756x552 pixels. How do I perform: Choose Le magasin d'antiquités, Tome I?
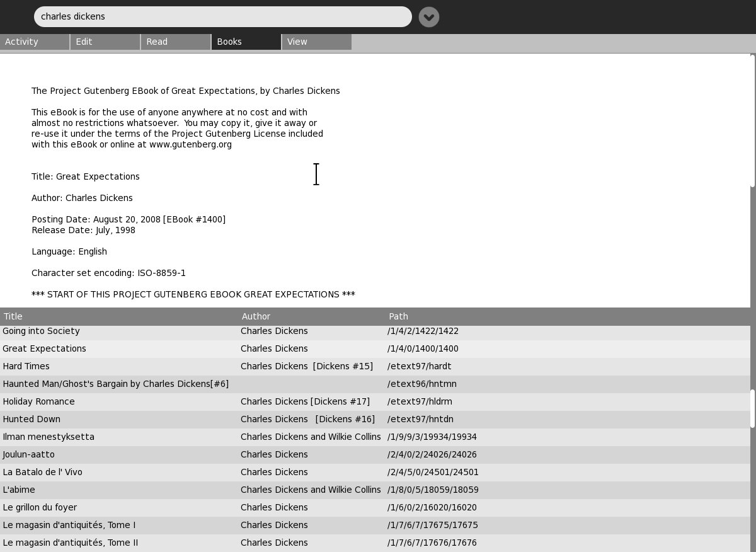pyautogui.click(x=69, y=525)
